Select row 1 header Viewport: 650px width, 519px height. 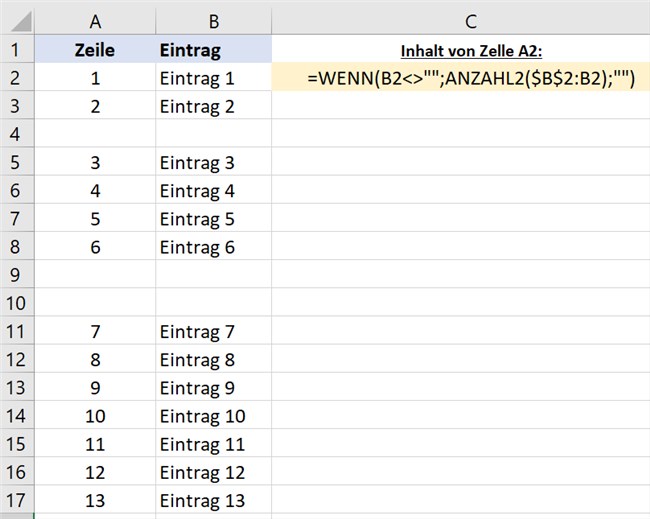tap(17, 49)
